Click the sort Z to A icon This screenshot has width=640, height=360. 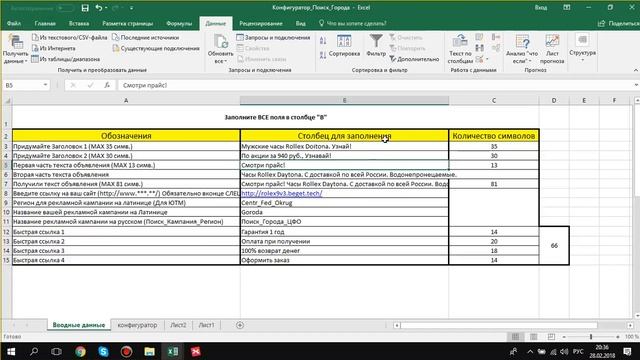pos(323,55)
